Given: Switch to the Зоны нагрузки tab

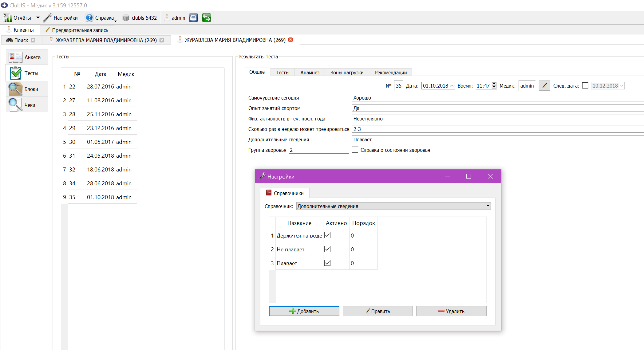Looking at the screenshot, I should [x=347, y=73].
